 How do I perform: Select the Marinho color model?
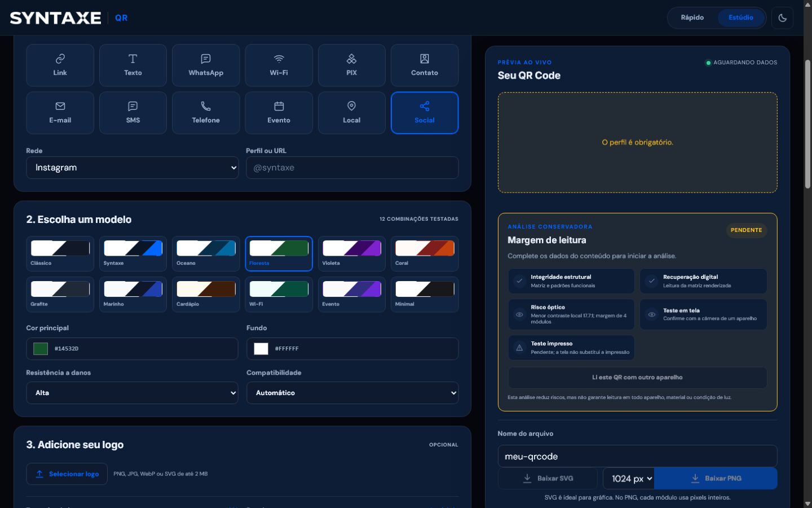(x=133, y=295)
